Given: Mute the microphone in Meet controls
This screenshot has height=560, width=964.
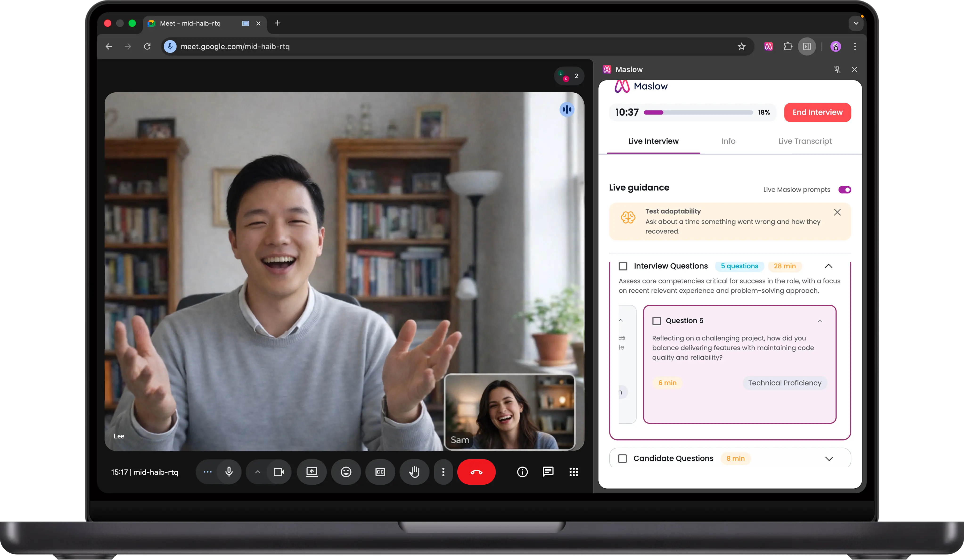Looking at the screenshot, I should 229,472.
